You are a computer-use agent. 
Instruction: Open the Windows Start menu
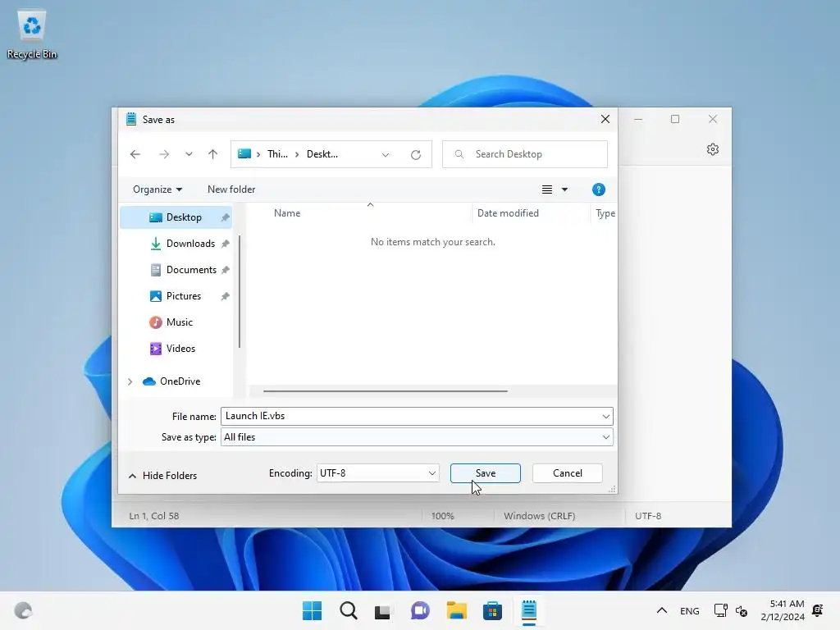(312, 610)
